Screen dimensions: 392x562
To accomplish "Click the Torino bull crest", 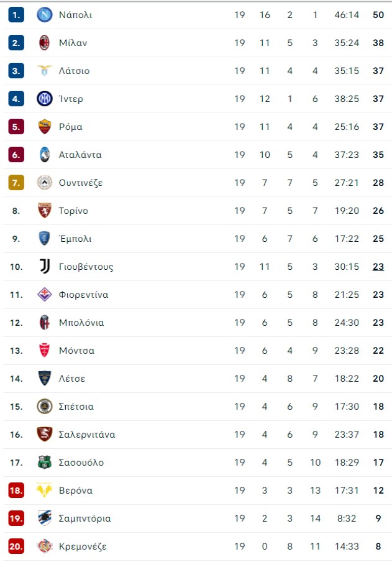I will (x=45, y=210).
